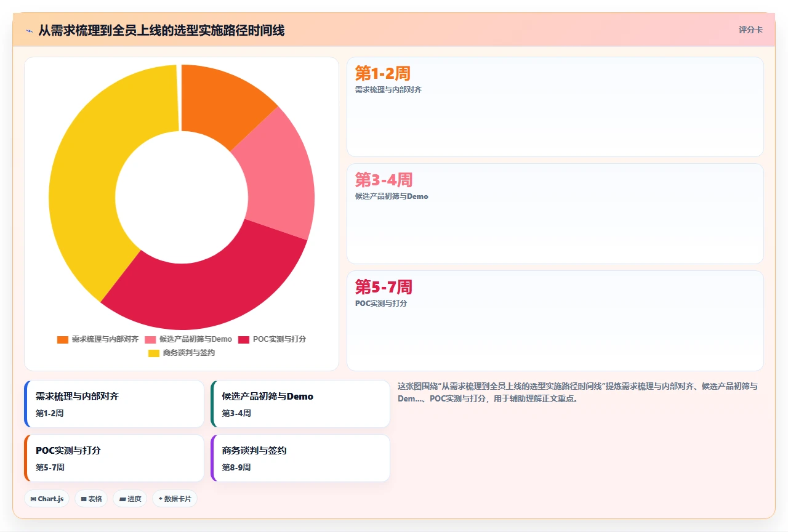Toggle the yellow 商务谈判与签约 legend item

[182, 353]
